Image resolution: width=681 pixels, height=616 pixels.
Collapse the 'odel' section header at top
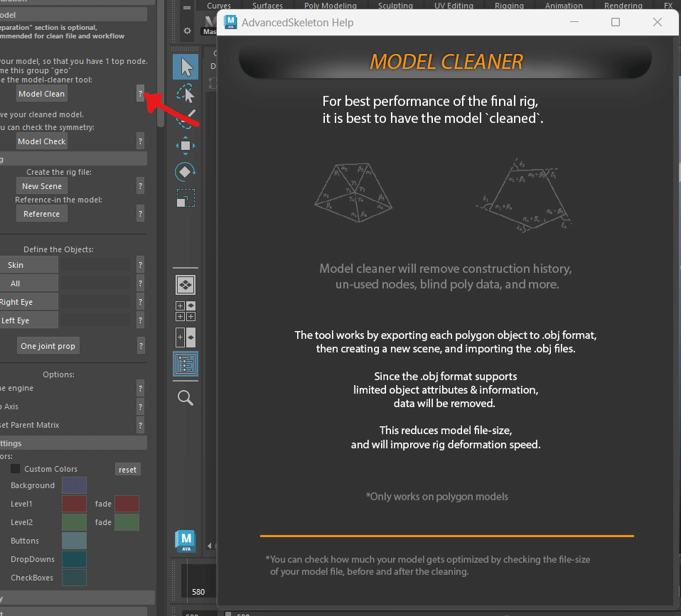coord(73,15)
